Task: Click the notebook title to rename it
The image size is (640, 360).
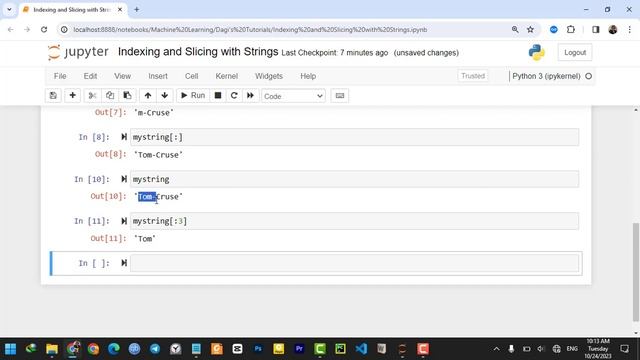Action: [x=198, y=52]
